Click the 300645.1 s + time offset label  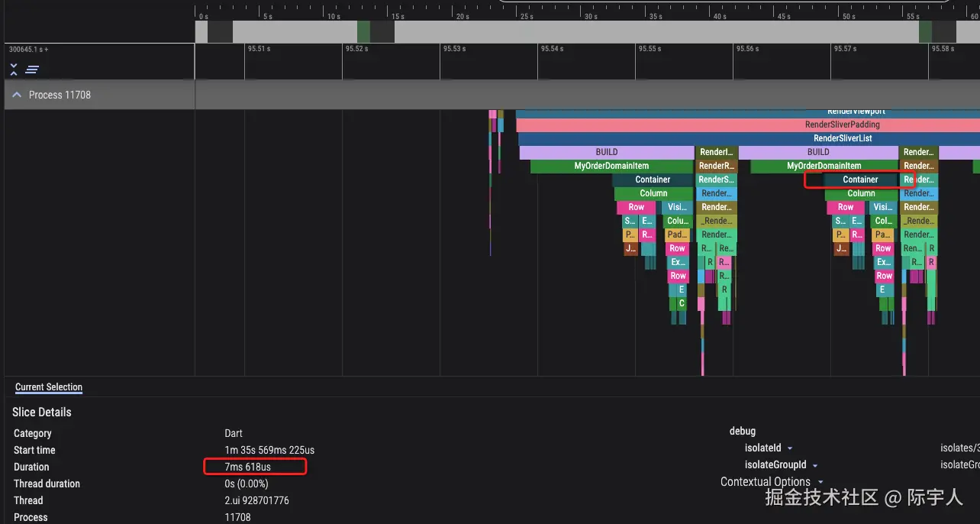pyautogui.click(x=28, y=49)
